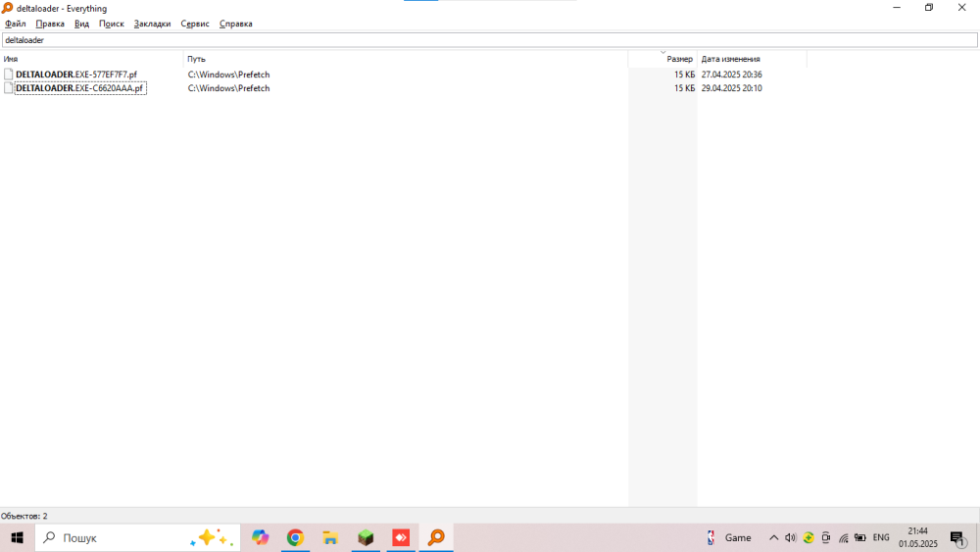Sort results by Размер column header
Screen dimensions: 980x552
coord(662,59)
